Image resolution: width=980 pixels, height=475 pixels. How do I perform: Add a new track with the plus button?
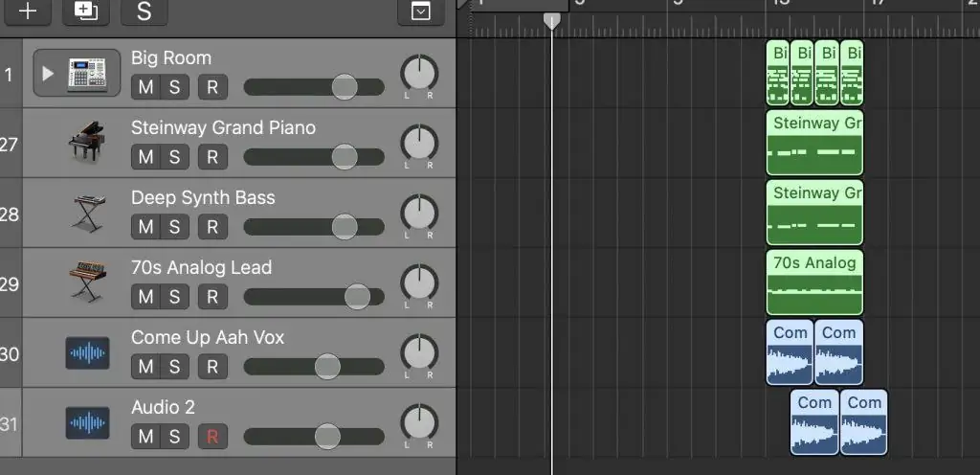(28, 11)
